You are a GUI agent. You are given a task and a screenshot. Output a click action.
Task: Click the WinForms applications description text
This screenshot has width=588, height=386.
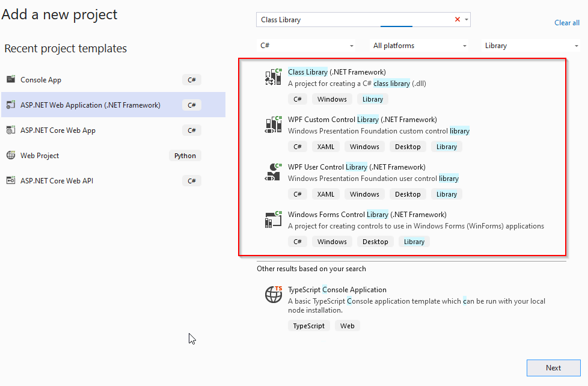pos(416,226)
